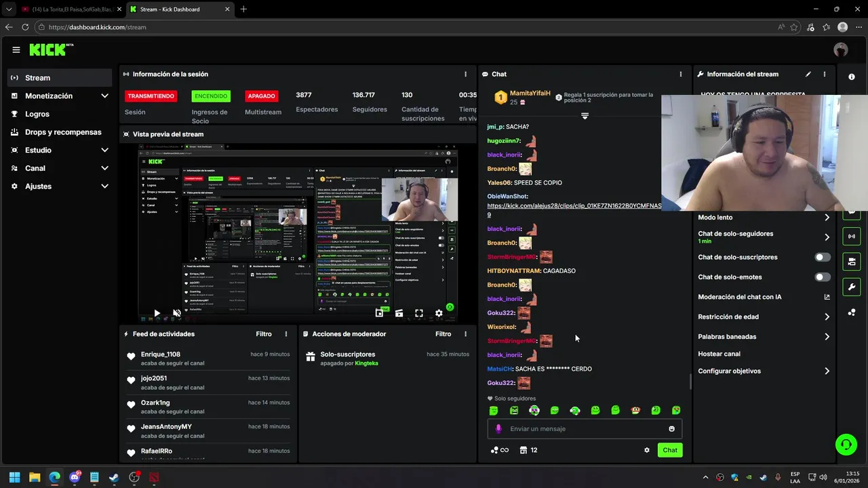
Task: Open Información del stream three-dot menu
Action: point(825,74)
